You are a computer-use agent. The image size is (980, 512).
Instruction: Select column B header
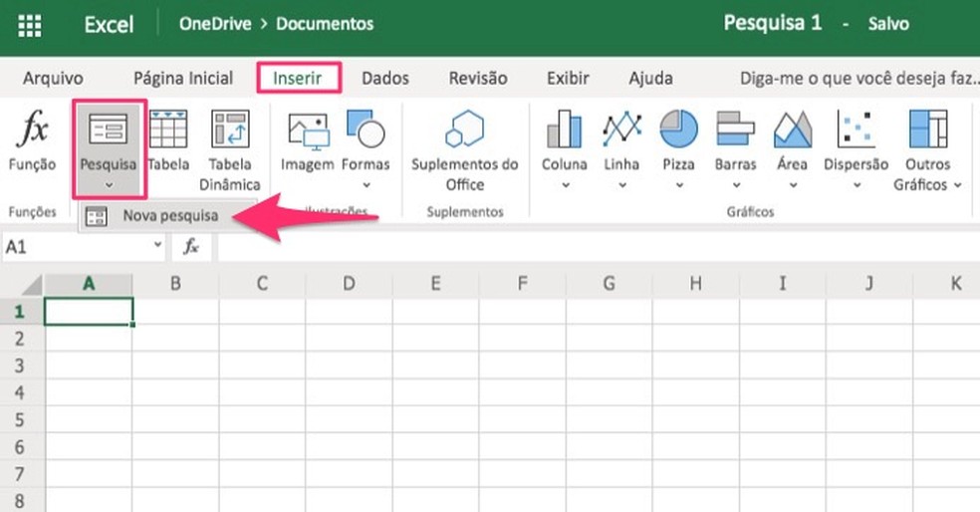(175, 284)
